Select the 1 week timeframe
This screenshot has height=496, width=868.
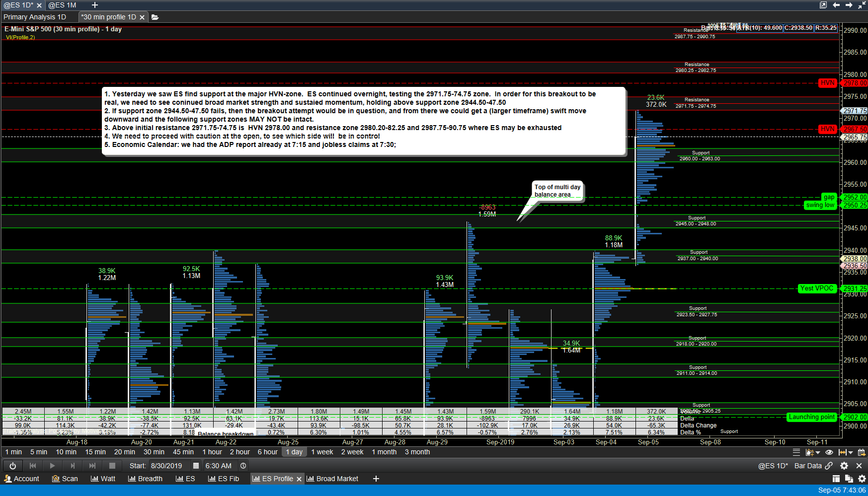[322, 452]
